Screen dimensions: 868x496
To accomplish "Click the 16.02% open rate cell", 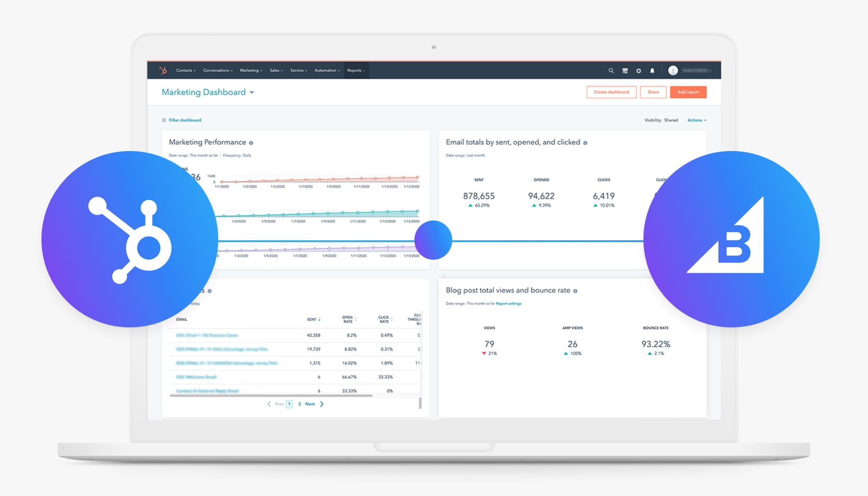I will (349, 363).
